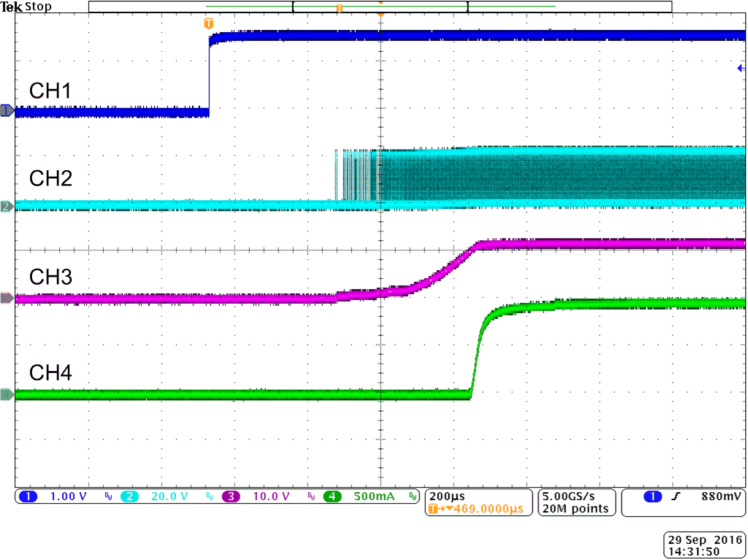Viewport: 748px width, 560px height.
Task: Select the CH1 channel badge readout
Action: coord(28,496)
